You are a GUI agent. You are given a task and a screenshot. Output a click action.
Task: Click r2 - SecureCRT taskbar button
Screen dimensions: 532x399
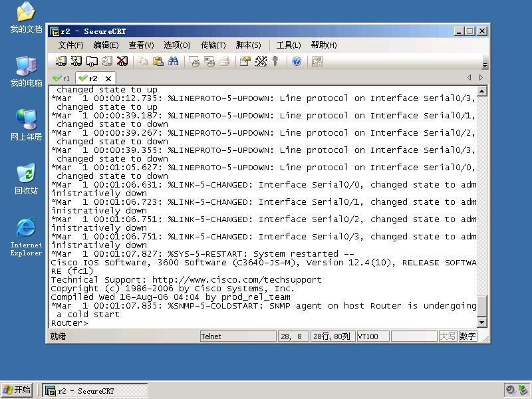tap(95, 390)
